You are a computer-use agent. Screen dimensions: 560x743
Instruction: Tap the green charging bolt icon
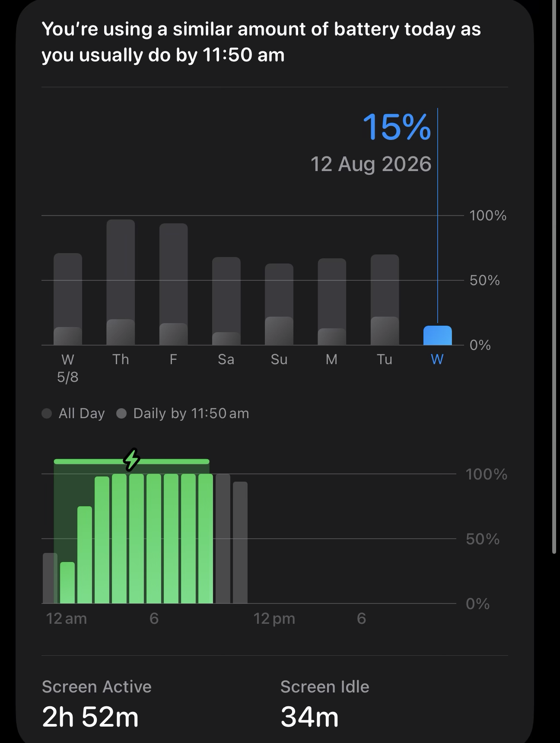(x=132, y=460)
